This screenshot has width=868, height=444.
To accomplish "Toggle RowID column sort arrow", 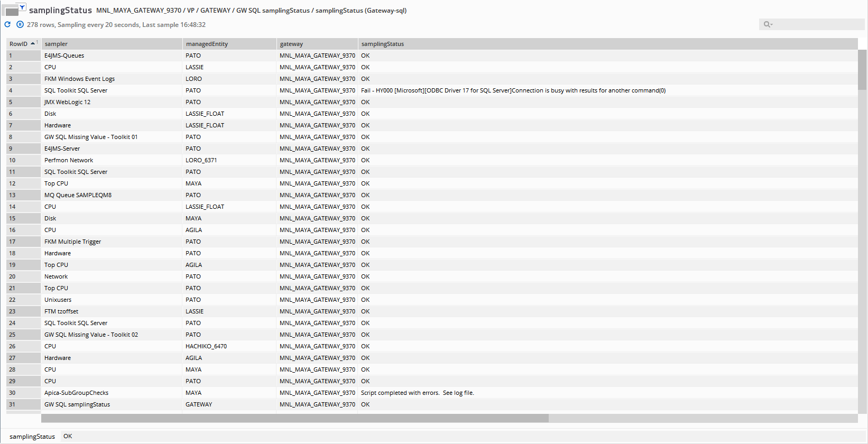I will tap(33, 43).
